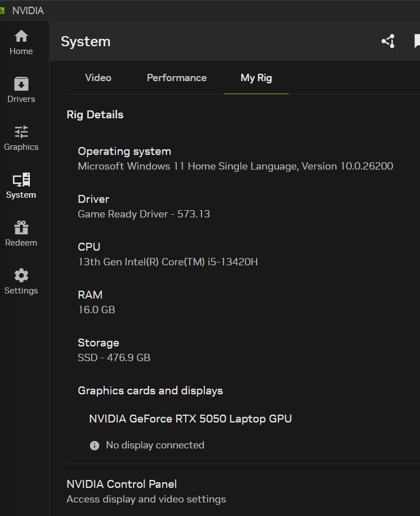Screen dimensions: 420x516
Task: Select the My Rig tab
Action: pyautogui.click(x=256, y=78)
